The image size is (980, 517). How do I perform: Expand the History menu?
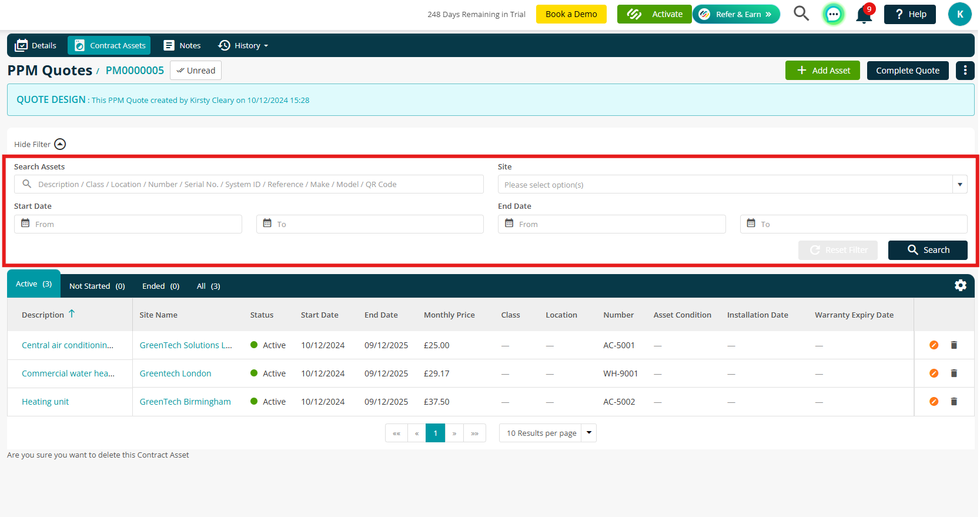coord(243,45)
